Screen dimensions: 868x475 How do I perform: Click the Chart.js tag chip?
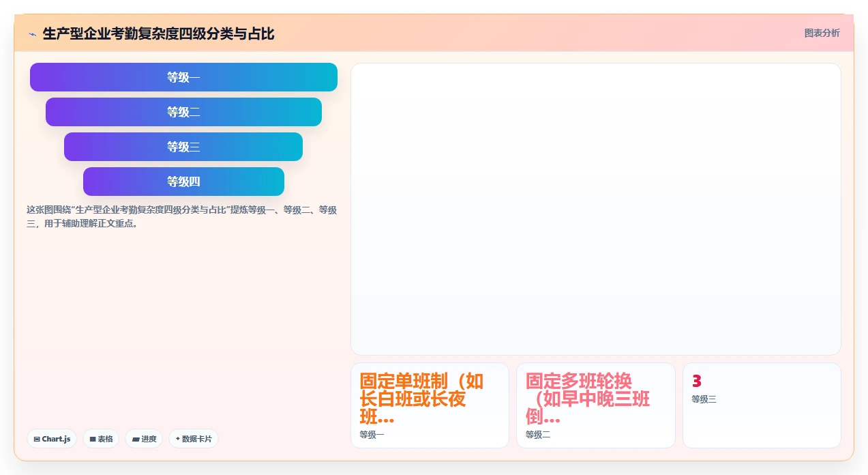coord(52,439)
